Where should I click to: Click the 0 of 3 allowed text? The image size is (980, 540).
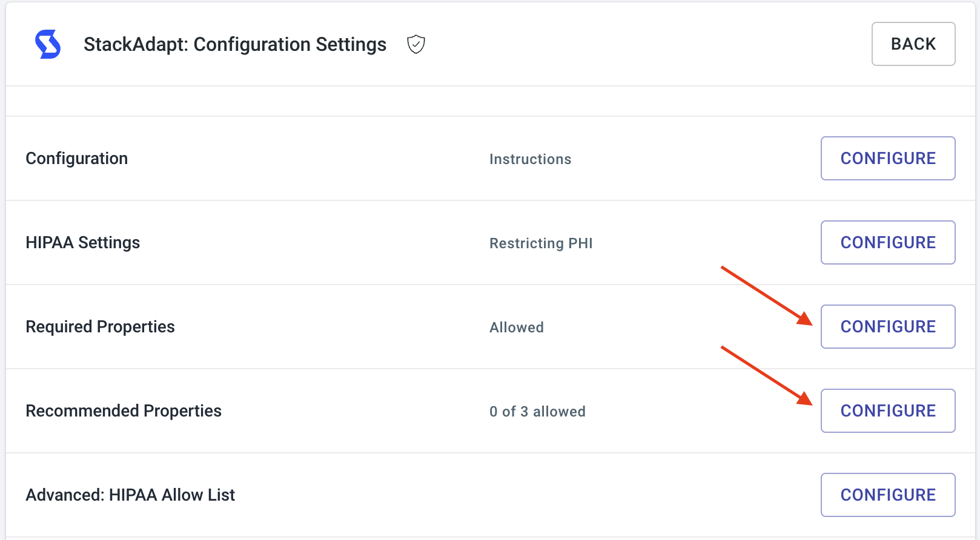[x=537, y=412]
